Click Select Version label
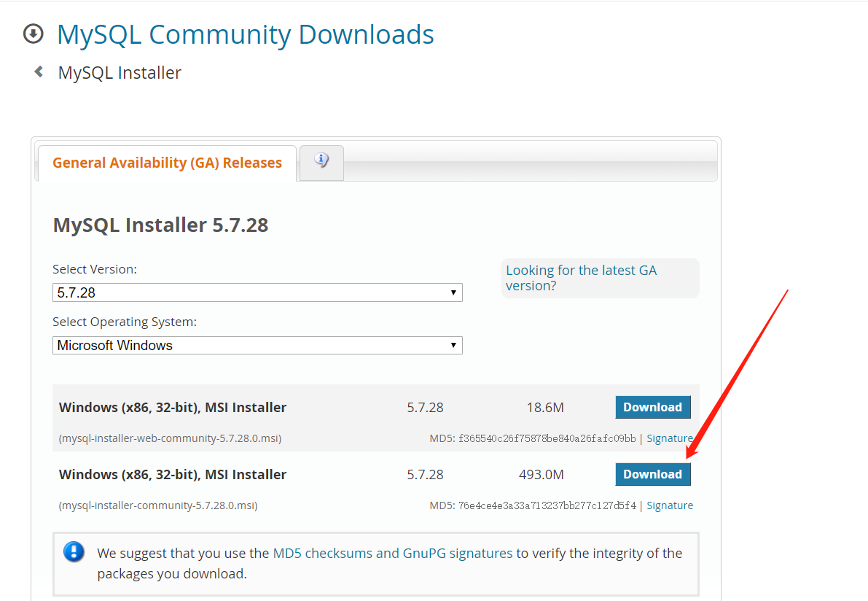This screenshot has width=868, height=601. point(95,269)
